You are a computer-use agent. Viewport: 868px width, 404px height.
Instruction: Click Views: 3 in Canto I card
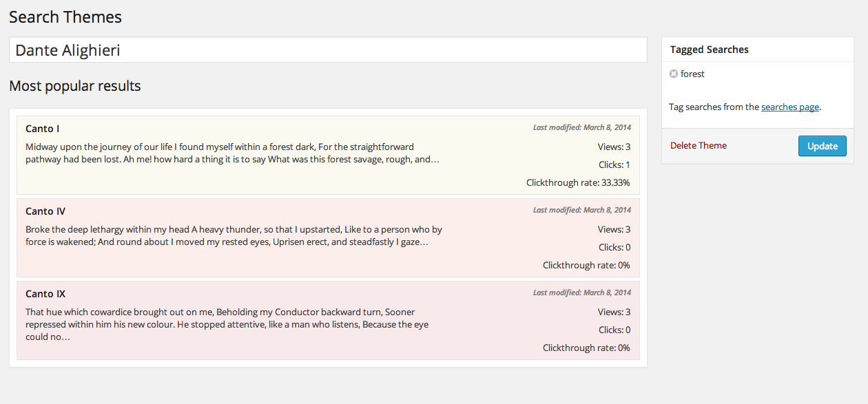pos(614,147)
